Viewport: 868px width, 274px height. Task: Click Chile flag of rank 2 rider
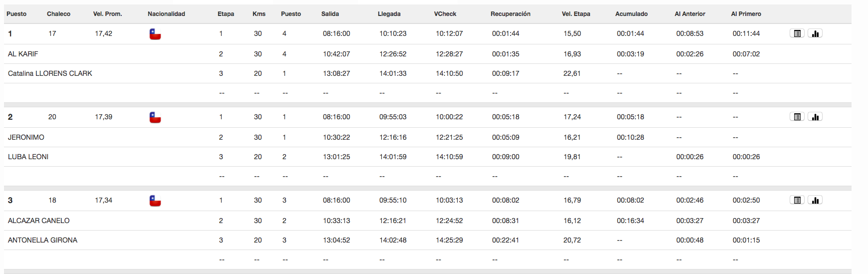tap(155, 117)
